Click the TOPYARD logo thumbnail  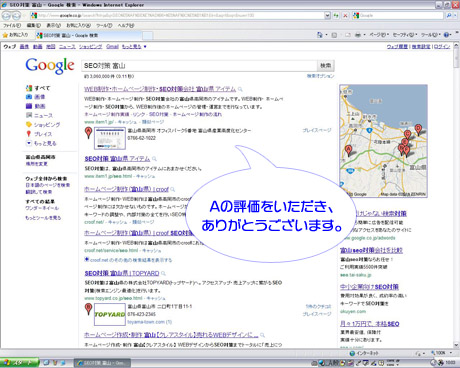point(110,314)
